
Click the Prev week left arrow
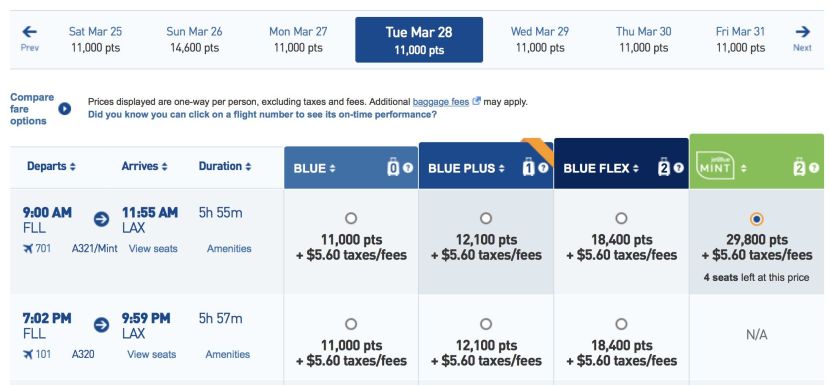coord(30,32)
